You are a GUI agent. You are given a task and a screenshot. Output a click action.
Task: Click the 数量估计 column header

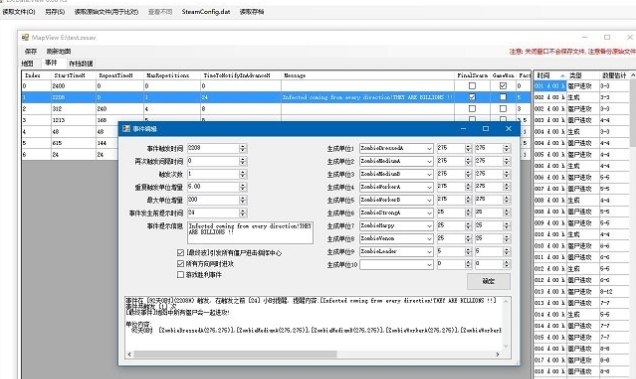click(x=614, y=75)
